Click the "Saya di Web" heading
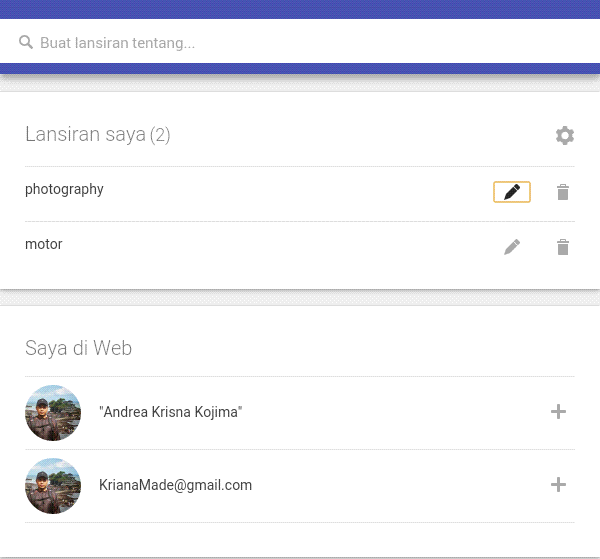Viewport: 600px width, 559px height. tap(78, 348)
